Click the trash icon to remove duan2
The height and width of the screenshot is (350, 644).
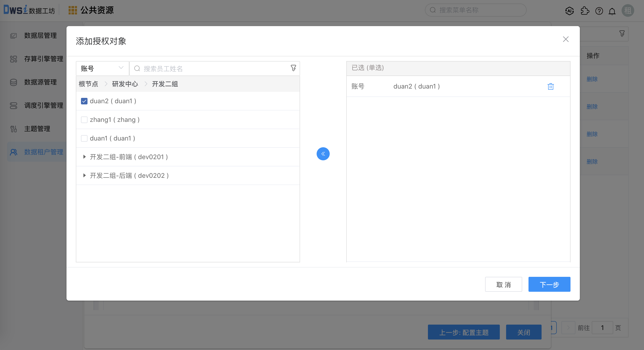tap(550, 86)
